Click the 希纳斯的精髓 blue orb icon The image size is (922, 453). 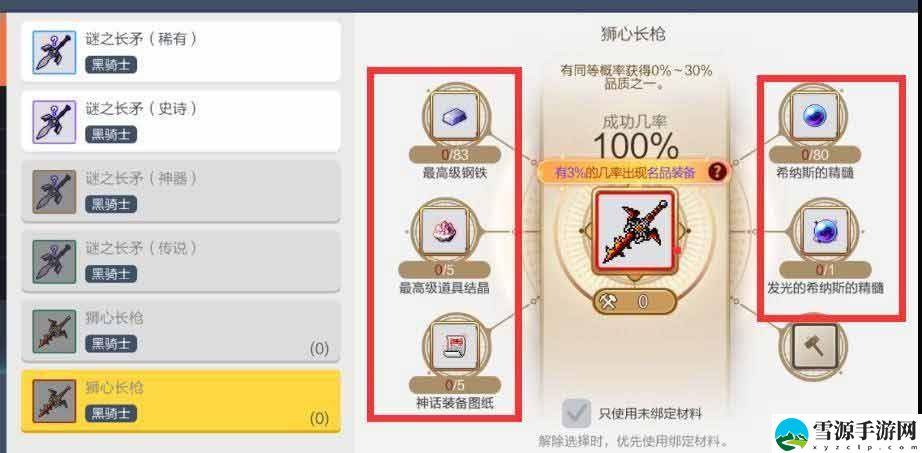[814, 116]
